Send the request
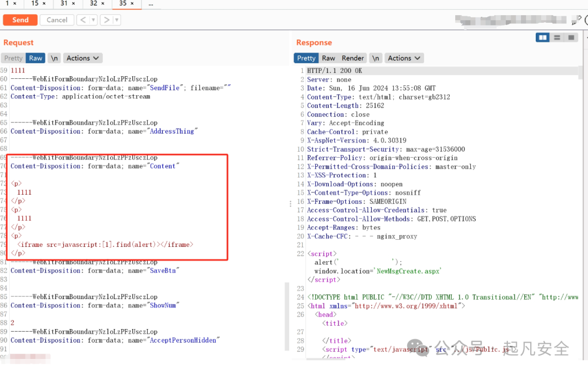Viewport: 588px width, 372px height. (x=20, y=20)
